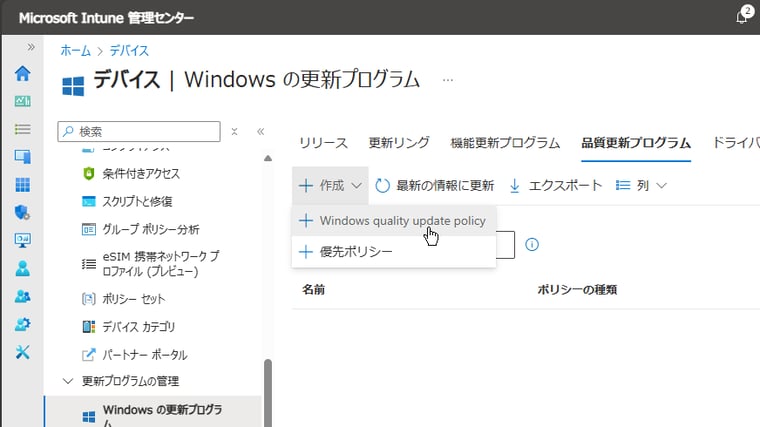
Task: Choose 優先ポリシー from create menu
Action: 394,252
